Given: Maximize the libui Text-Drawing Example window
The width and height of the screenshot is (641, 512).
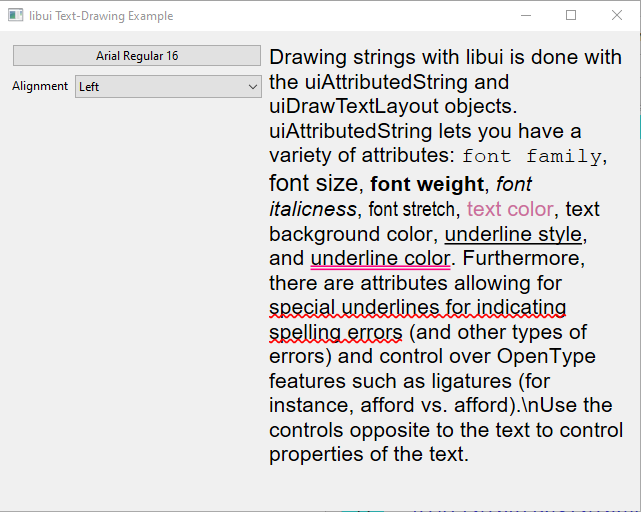Looking at the screenshot, I should point(571,16).
